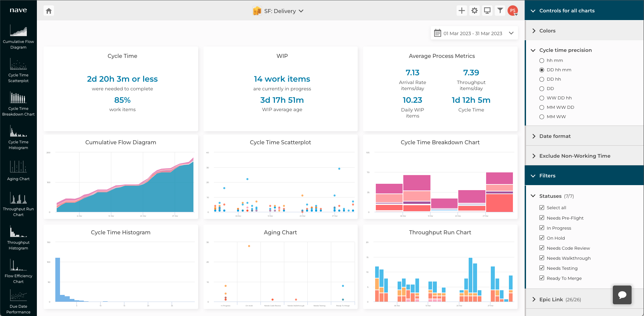The image size is (644, 316).
Task: Click the presentation monitor icon
Action: click(487, 11)
